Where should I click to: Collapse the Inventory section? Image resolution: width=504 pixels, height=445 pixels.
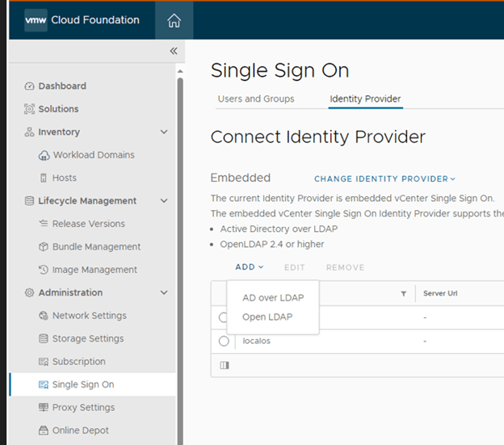pyautogui.click(x=164, y=132)
